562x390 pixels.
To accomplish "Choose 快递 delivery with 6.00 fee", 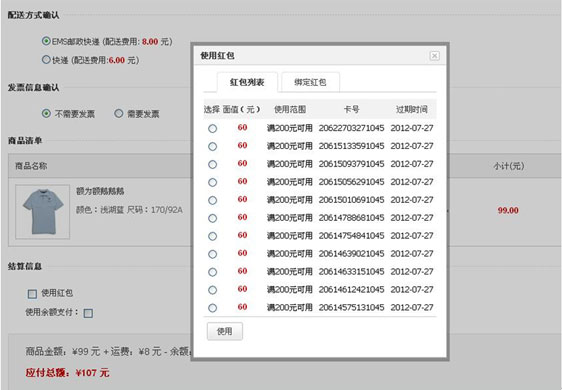I will click(x=46, y=59).
